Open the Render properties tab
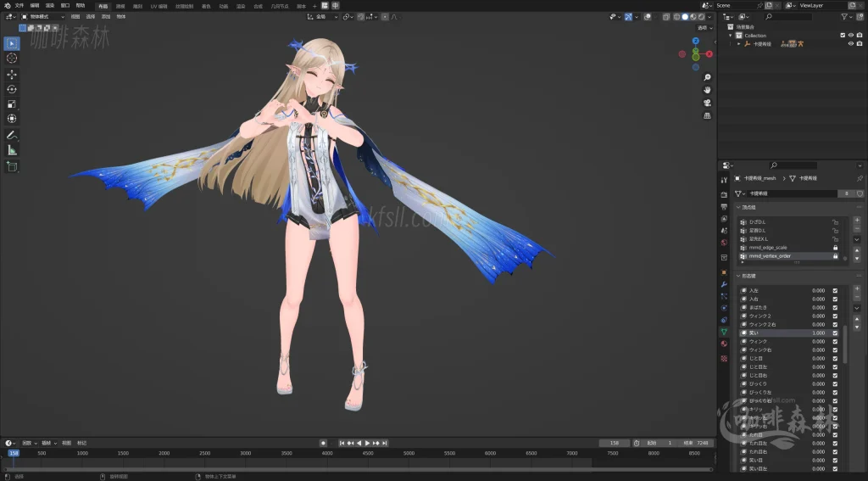Screen dimensions: 868x481 (x=724, y=194)
